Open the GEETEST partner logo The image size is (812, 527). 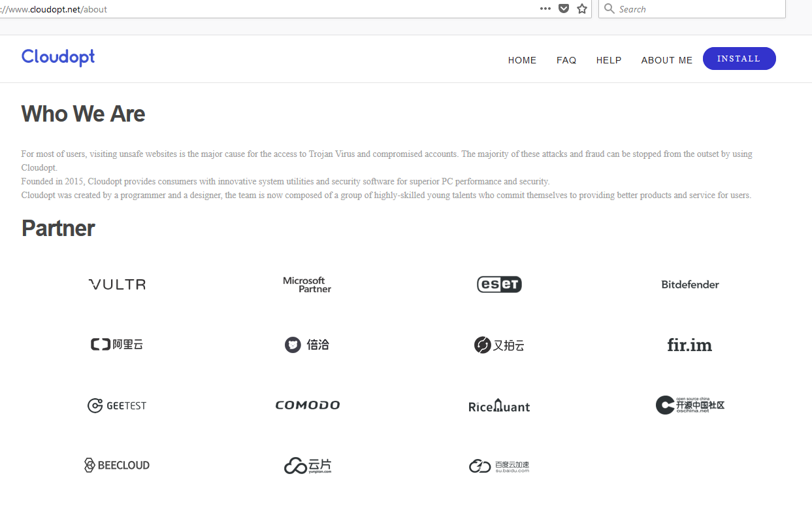(x=117, y=405)
